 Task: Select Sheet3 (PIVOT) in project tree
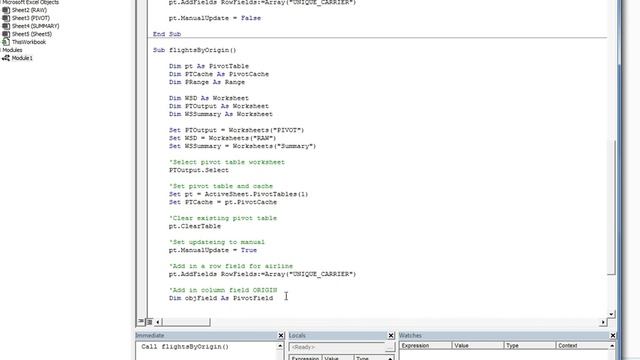(31, 18)
